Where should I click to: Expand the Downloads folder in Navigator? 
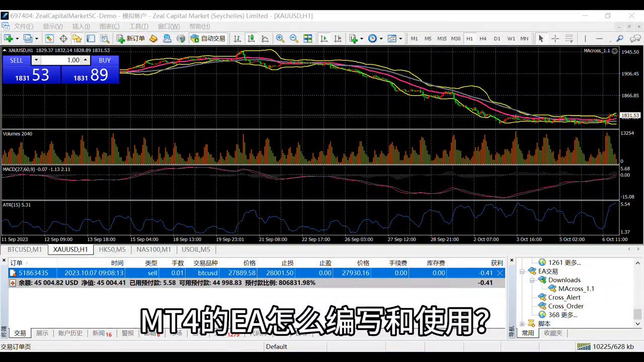533,280
